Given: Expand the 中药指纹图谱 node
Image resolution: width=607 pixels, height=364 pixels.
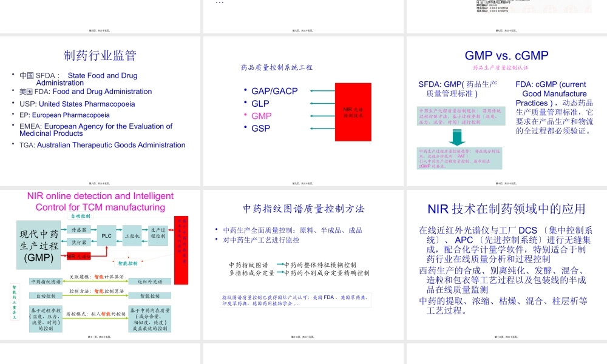Looking at the screenshot, I should pyautogui.click(x=46, y=281).
